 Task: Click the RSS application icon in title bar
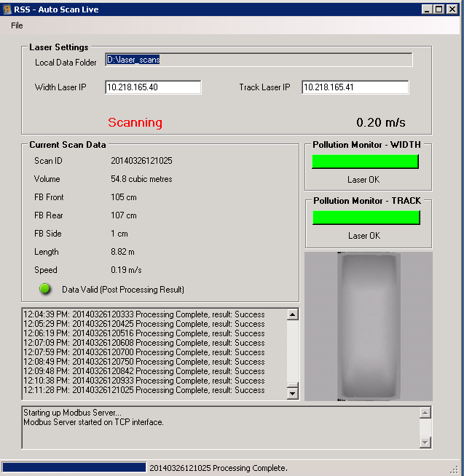pyautogui.click(x=7, y=9)
